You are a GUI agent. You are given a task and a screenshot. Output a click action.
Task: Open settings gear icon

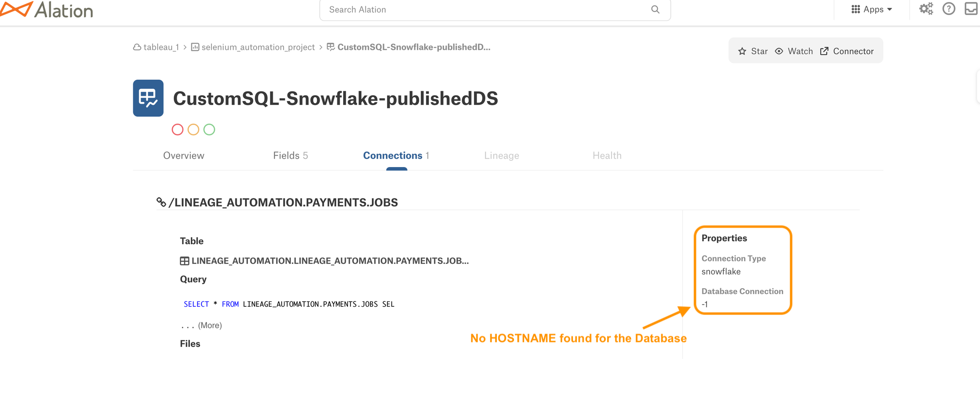point(926,9)
